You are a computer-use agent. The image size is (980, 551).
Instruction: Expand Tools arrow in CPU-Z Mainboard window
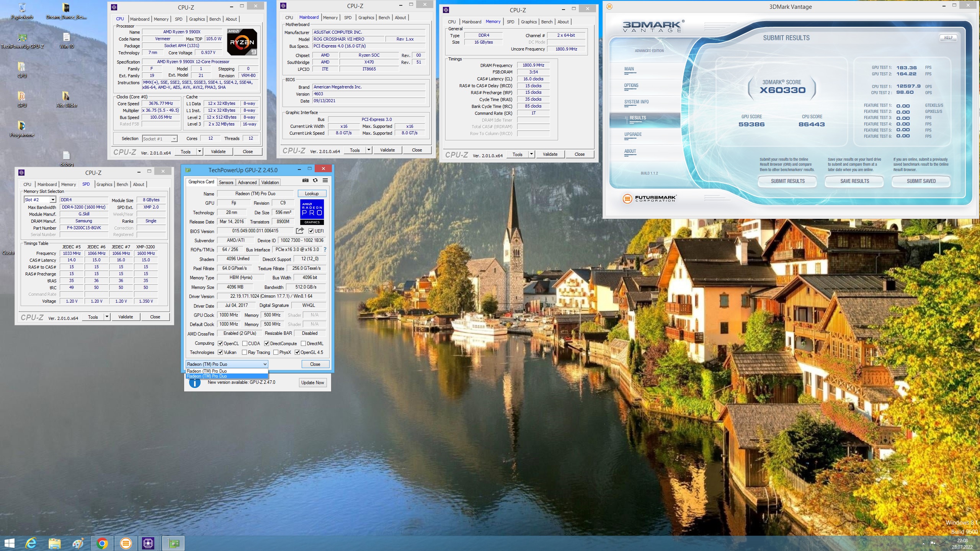(369, 150)
